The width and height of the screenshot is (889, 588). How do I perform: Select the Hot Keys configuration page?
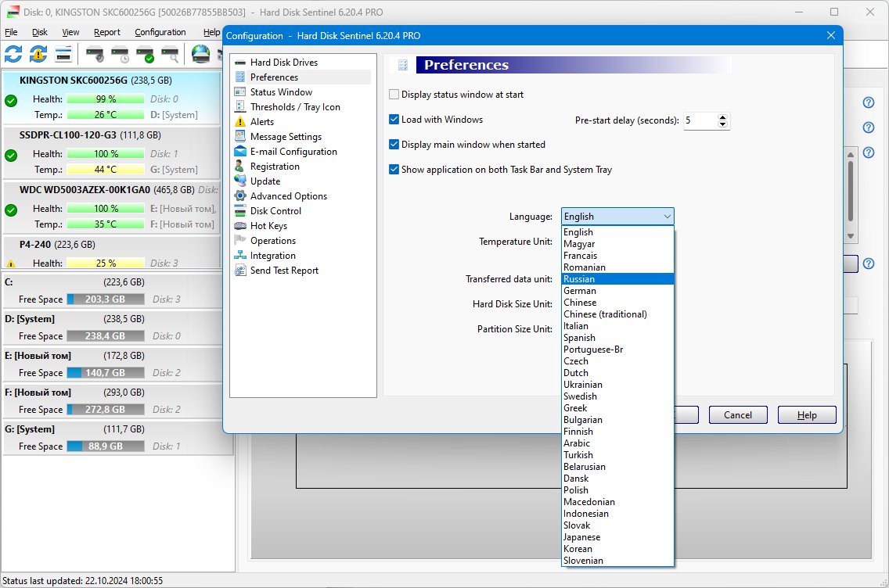(268, 226)
